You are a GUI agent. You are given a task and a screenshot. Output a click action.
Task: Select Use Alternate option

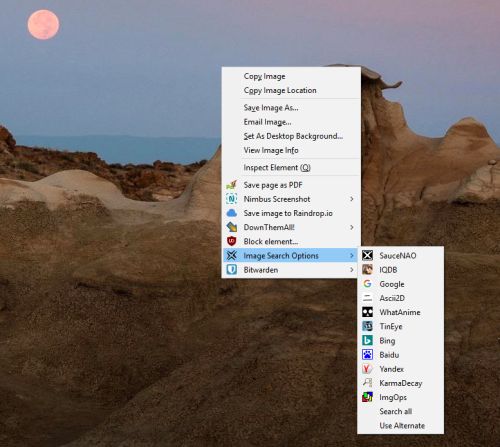tap(402, 426)
